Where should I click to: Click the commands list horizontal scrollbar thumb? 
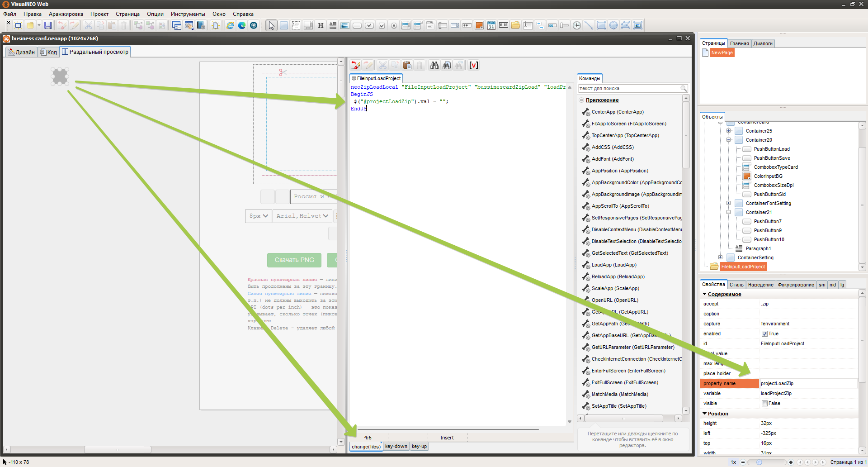point(623,419)
